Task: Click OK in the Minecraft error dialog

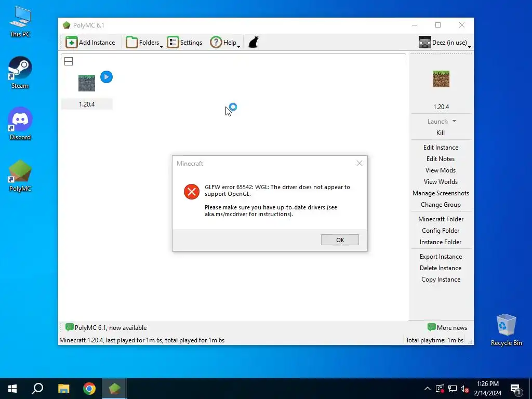Action: 340,240
